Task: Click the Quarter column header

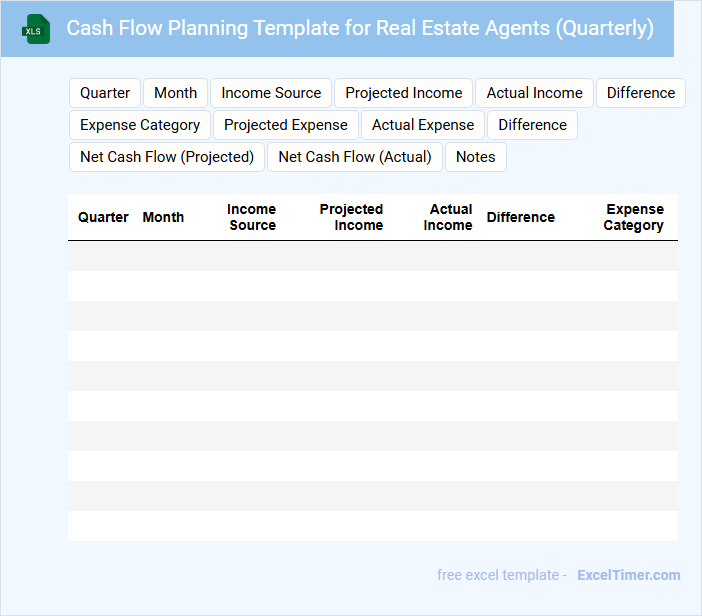Action: coord(103,217)
